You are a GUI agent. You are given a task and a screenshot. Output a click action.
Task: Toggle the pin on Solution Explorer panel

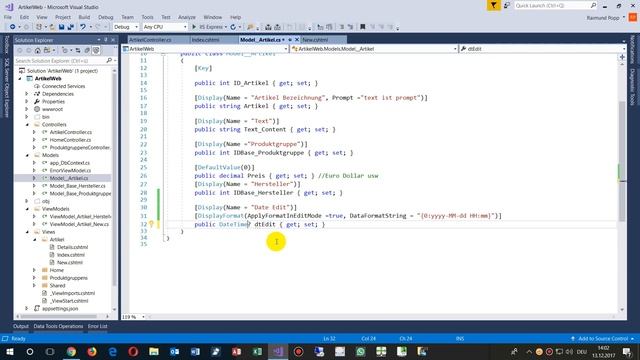[106, 40]
